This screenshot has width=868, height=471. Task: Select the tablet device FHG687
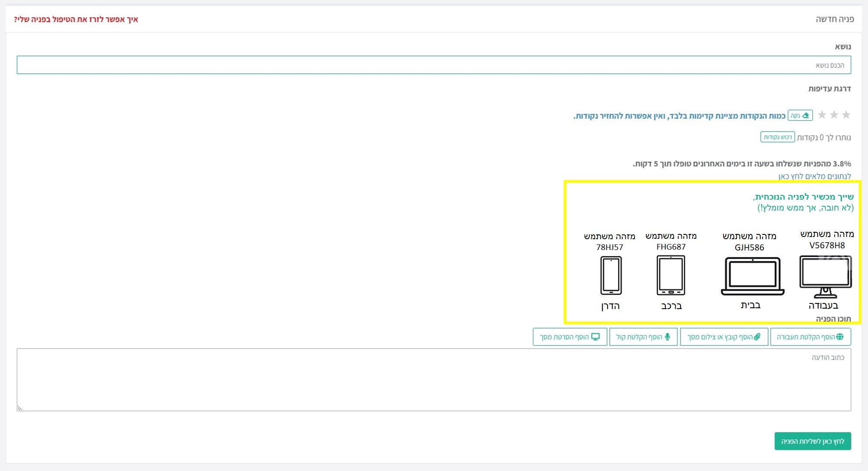click(671, 275)
